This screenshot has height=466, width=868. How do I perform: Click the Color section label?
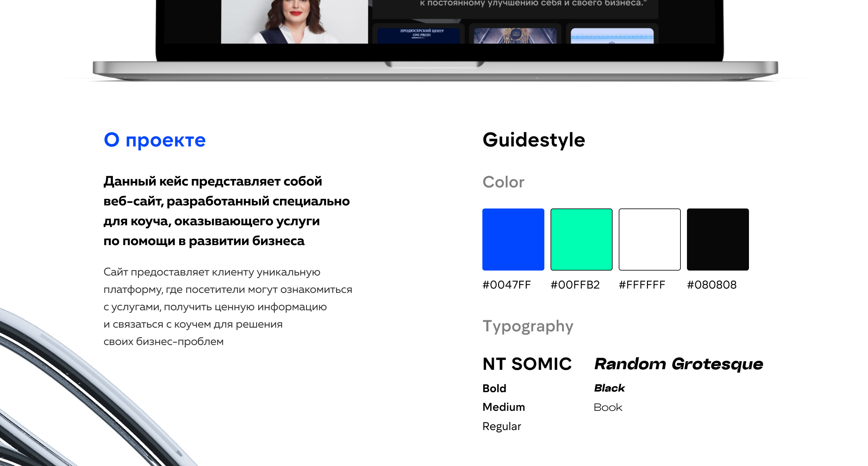coord(503,182)
